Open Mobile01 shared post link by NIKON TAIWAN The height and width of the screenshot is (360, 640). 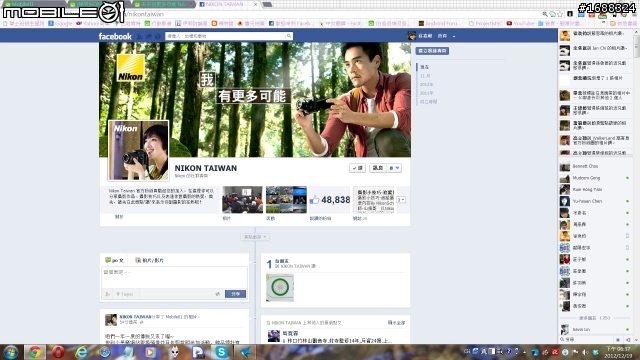pos(175,316)
